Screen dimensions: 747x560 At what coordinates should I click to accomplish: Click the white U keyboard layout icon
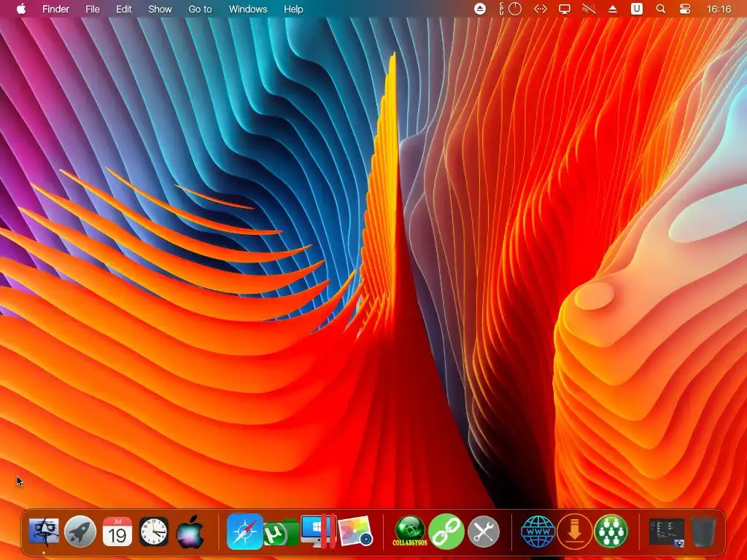pos(637,9)
